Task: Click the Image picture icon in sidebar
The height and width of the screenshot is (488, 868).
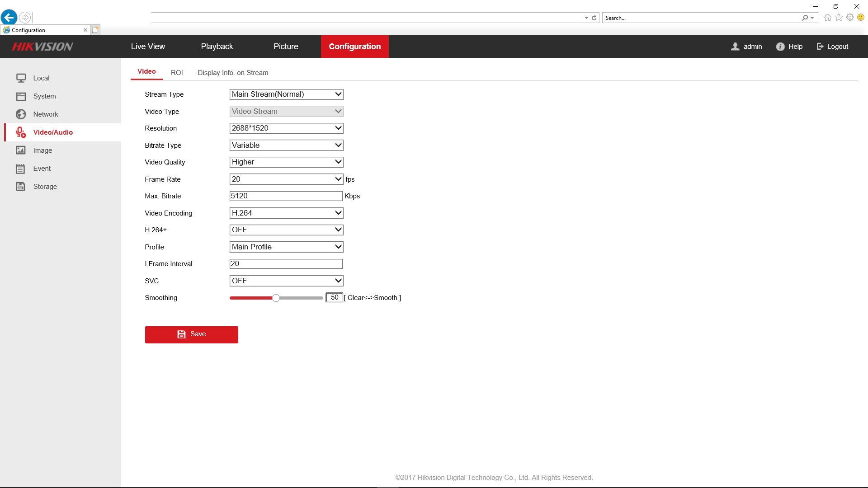Action: 21,150
